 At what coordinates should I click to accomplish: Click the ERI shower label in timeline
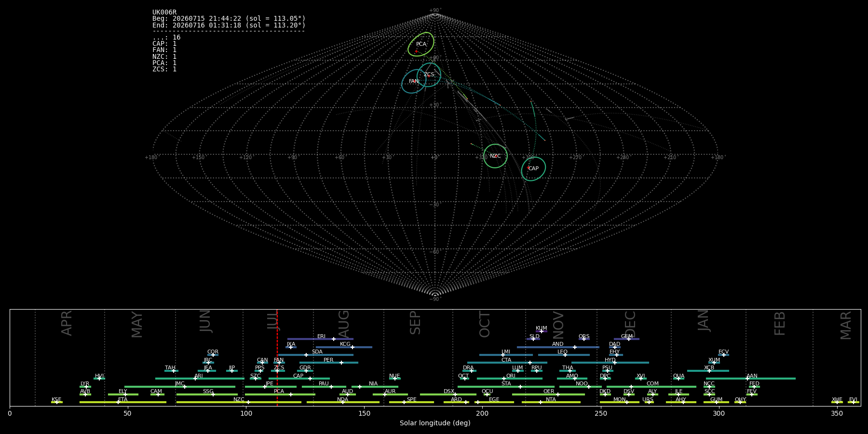point(322,337)
